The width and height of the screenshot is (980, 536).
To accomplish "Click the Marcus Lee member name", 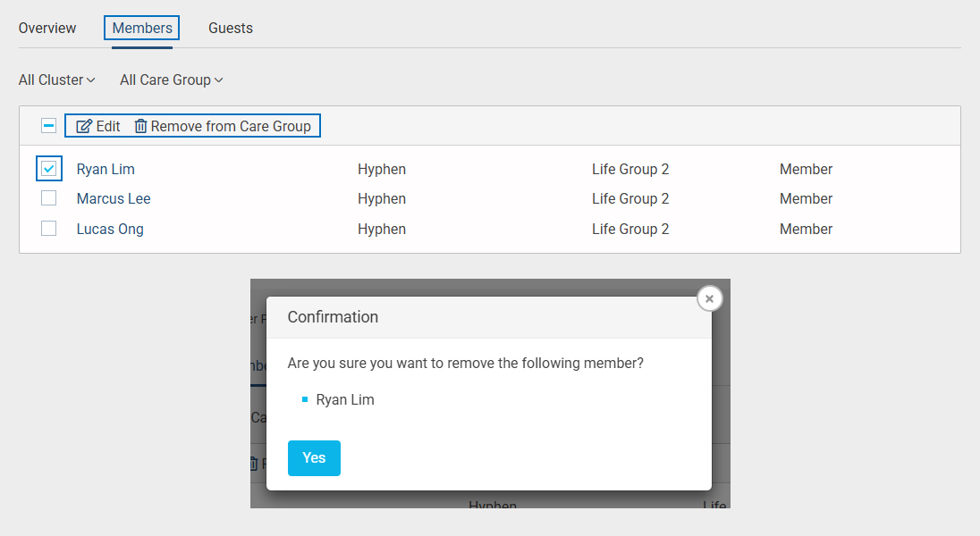I will (x=114, y=198).
